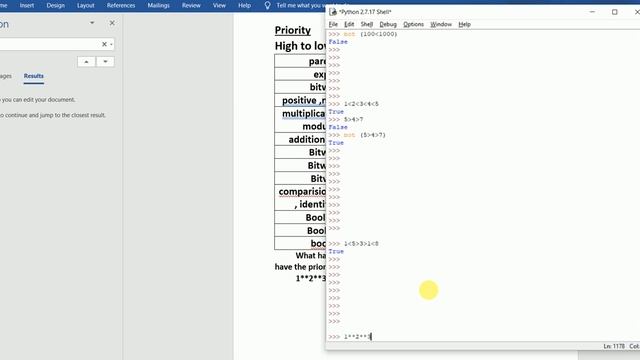
Task: Switch to the Results tab in navigation
Action: 33,76
